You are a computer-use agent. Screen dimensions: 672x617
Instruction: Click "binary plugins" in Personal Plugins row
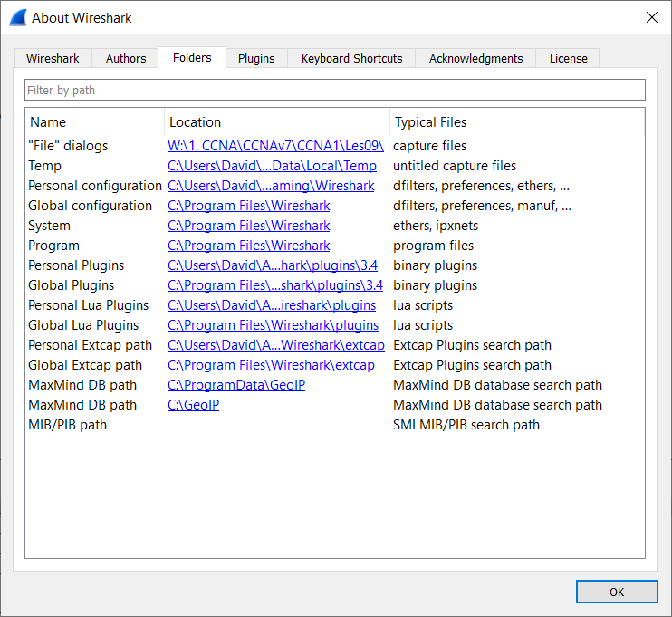click(x=435, y=265)
